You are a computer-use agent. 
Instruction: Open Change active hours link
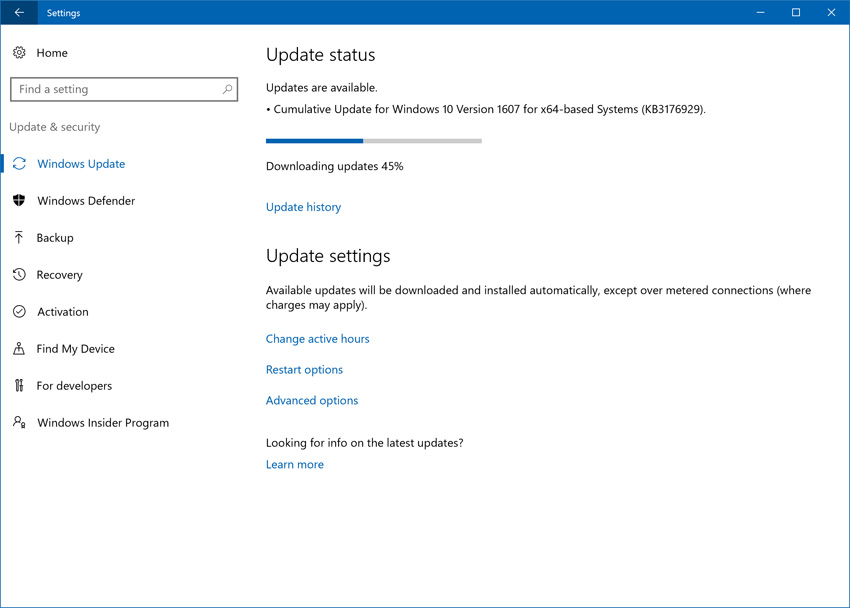[317, 339]
